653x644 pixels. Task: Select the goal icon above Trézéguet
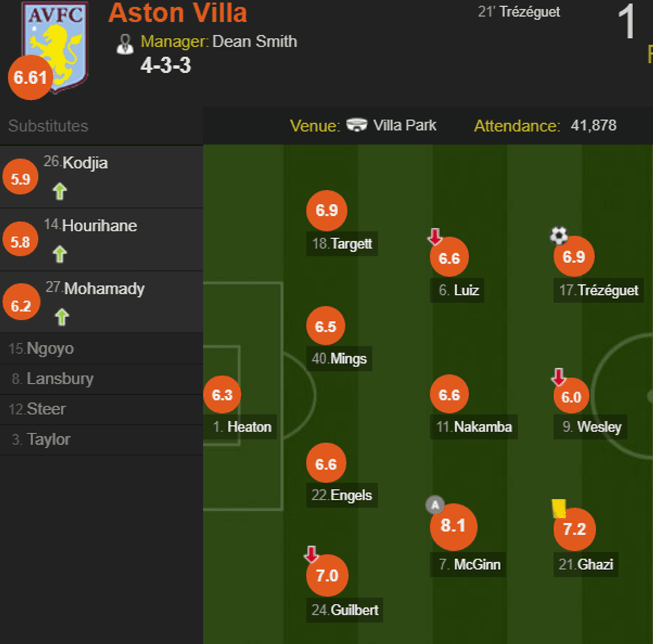[558, 234]
